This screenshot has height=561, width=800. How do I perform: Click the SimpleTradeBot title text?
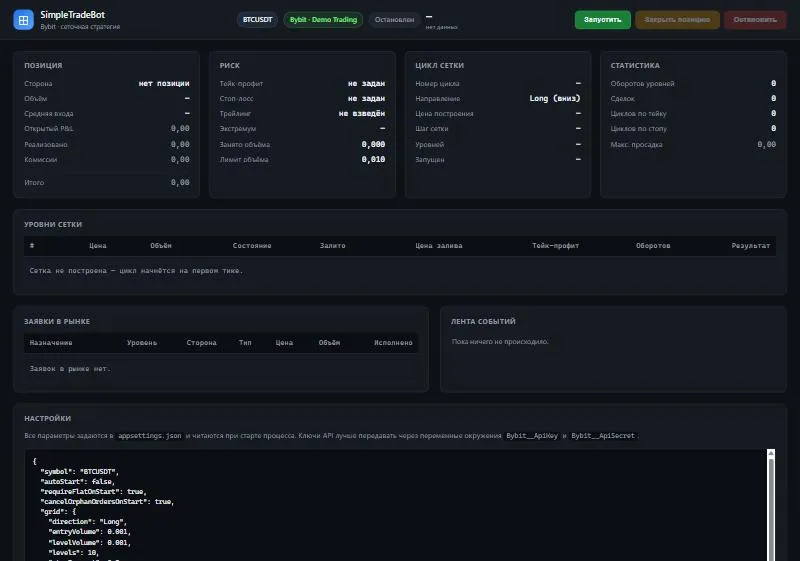pyautogui.click(x=72, y=15)
